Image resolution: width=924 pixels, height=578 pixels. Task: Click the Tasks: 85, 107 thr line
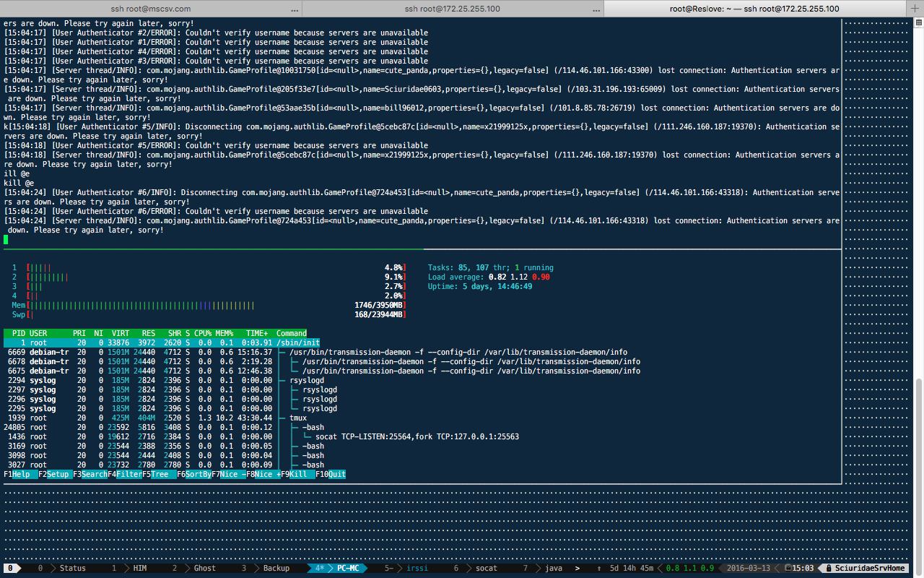(x=491, y=268)
